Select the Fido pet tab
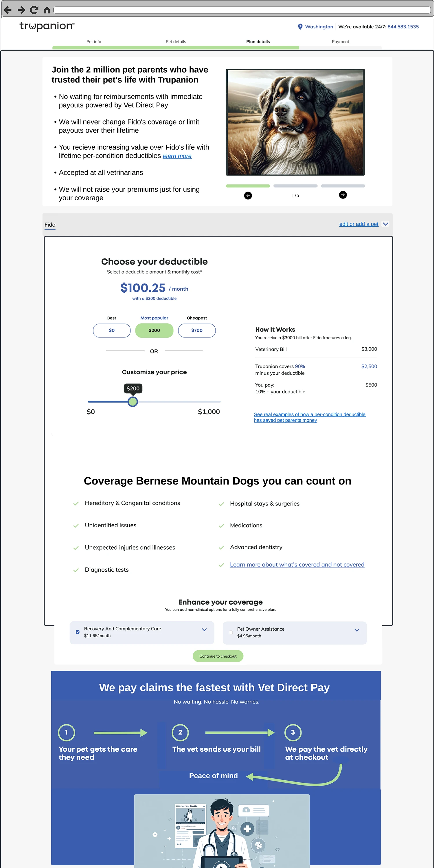The image size is (434, 868). click(50, 225)
